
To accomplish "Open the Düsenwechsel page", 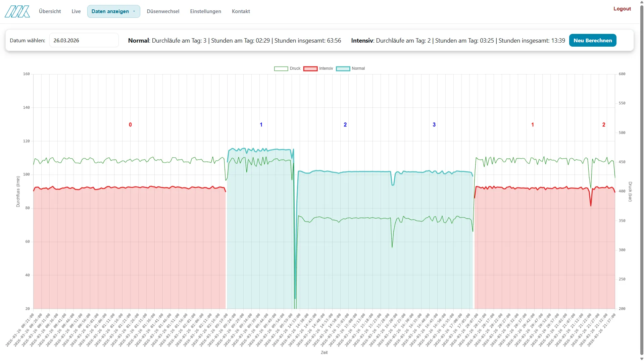I will (163, 11).
